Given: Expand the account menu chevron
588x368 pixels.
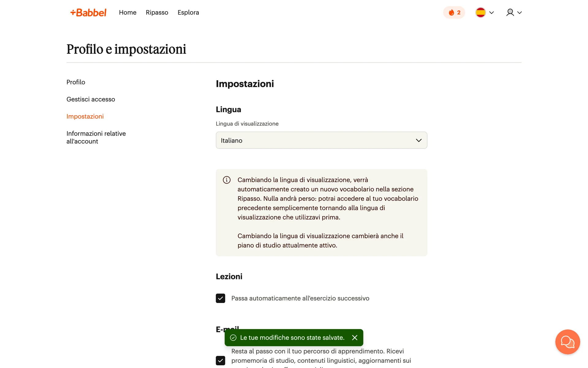Looking at the screenshot, I should 519,13.
